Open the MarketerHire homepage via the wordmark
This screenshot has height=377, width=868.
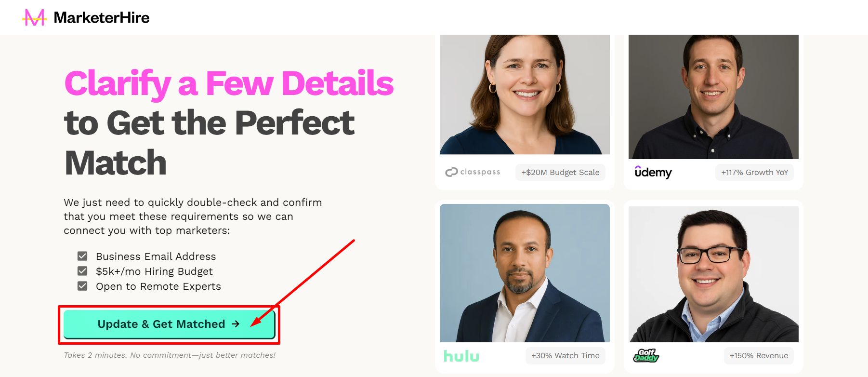pyautogui.click(x=102, y=17)
